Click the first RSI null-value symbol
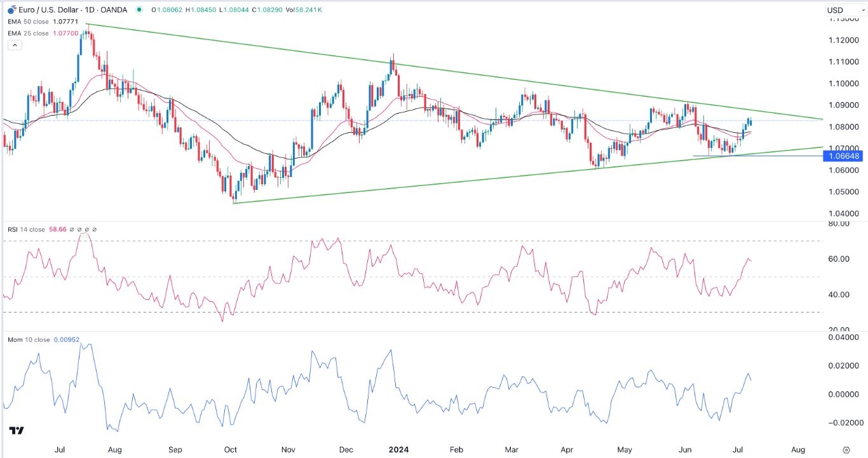 coord(71,229)
